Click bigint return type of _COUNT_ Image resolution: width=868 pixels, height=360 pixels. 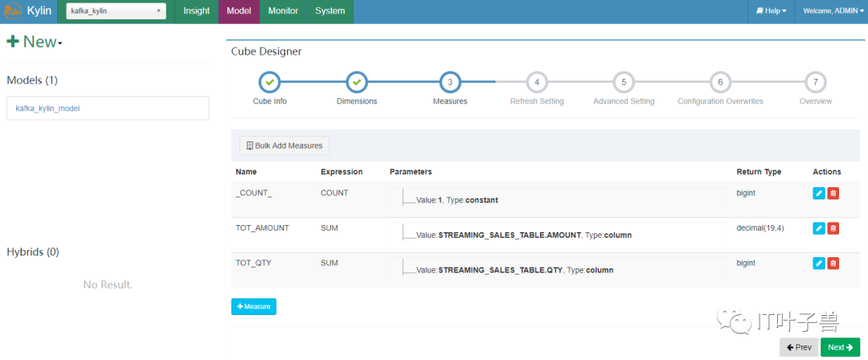click(746, 194)
